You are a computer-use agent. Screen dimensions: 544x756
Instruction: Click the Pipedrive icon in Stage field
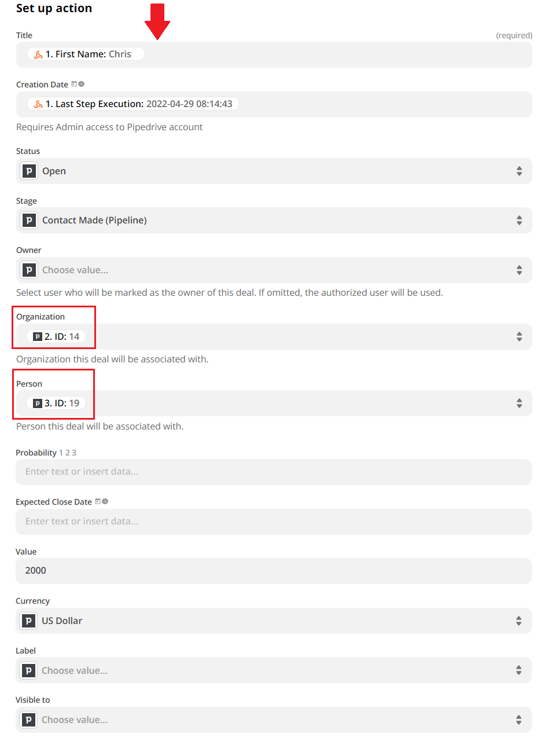tap(29, 220)
